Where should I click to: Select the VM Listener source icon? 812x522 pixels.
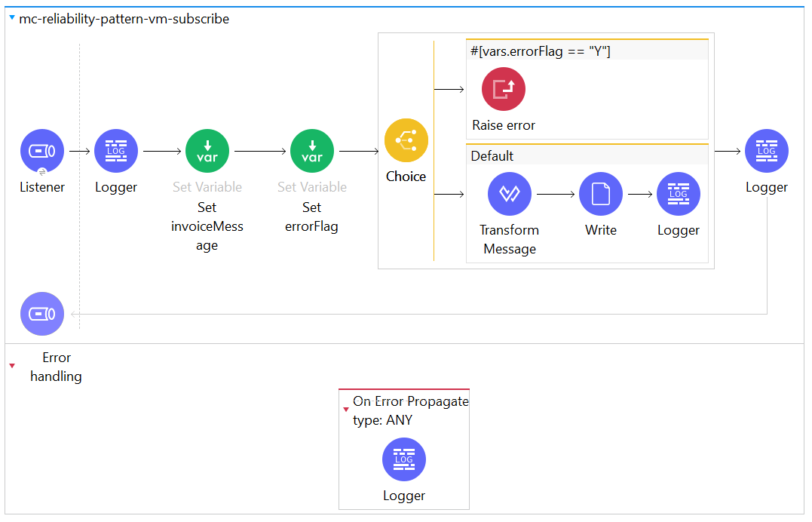[42, 151]
